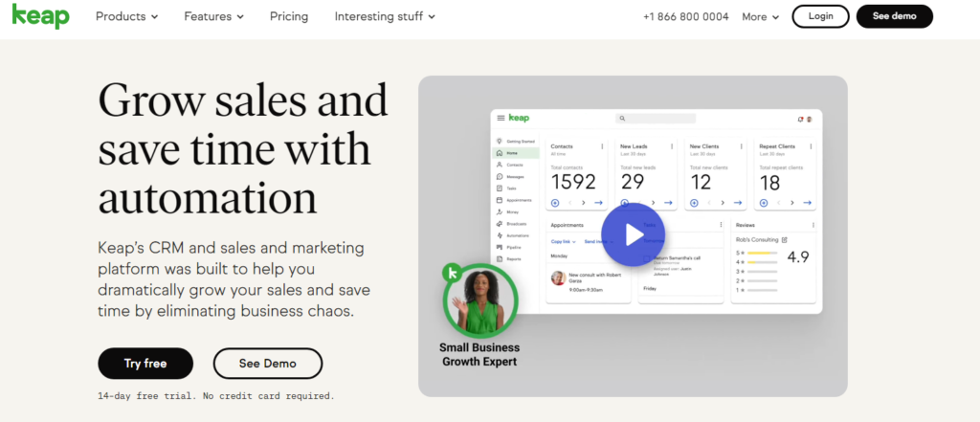Click the 4.9 review score
The width and height of the screenshot is (980, 422).
click(x=798, y=257)
